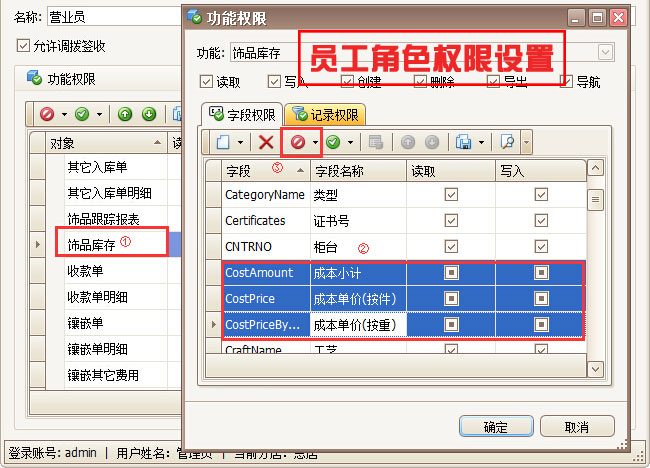This screenshot has height=468, width=650.
Task: Toggle the 允许调拨签收 checkbox
Action: pyautogui.click(x=24, y=46)
